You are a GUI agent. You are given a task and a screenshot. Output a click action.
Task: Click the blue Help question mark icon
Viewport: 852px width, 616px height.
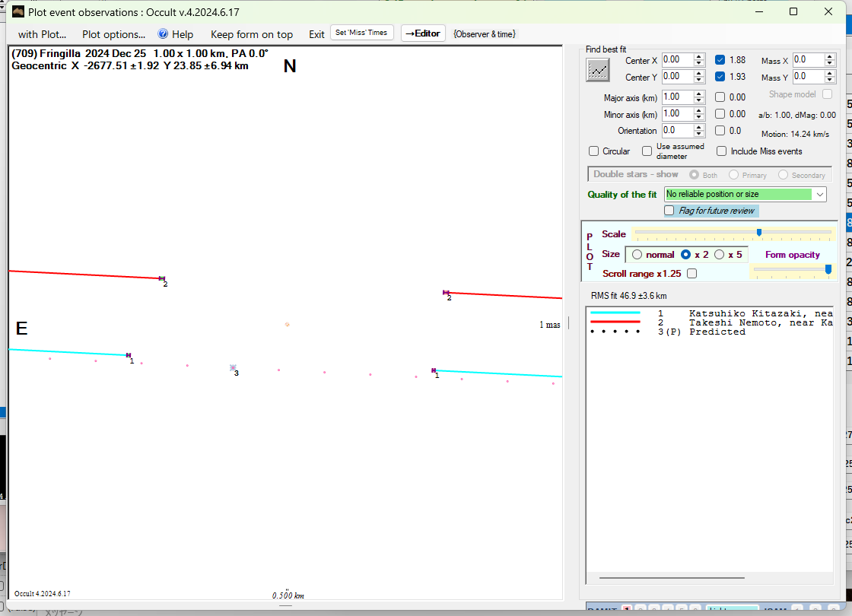(x=163, y=34)
